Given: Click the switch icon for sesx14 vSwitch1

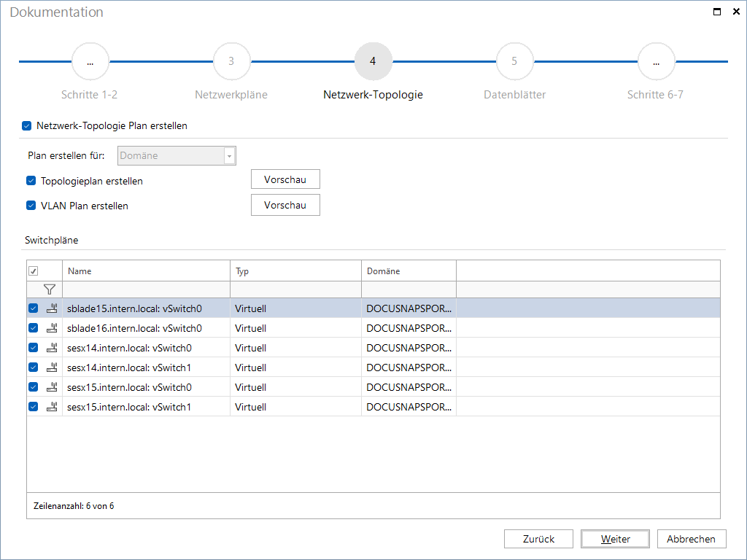Looking at the screenshot, I should 52,367.
